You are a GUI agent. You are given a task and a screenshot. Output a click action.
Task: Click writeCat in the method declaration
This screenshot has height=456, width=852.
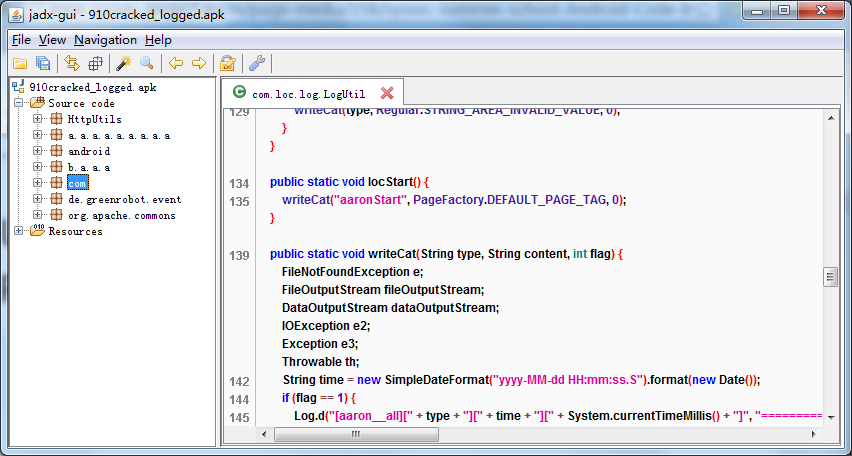[x=392, y=254]
